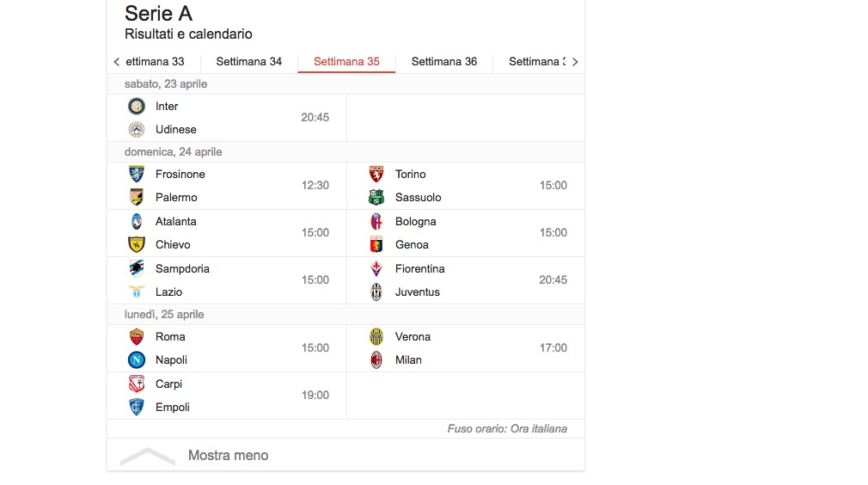Click the Milan team crest icon

[376, 359]
